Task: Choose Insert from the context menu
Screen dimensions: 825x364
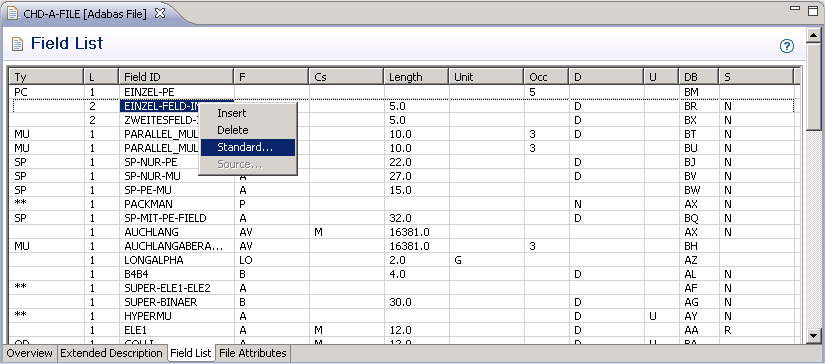Action: click(x=232, y=113)
